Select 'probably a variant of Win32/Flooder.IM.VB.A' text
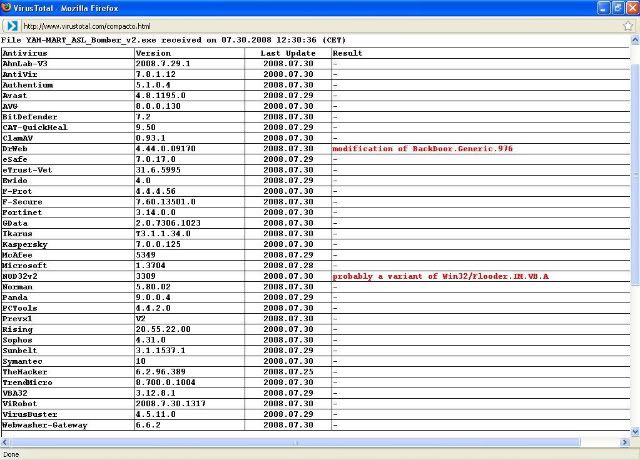Image resolution: width=640 pixels, height=460 pixels. 440,276
